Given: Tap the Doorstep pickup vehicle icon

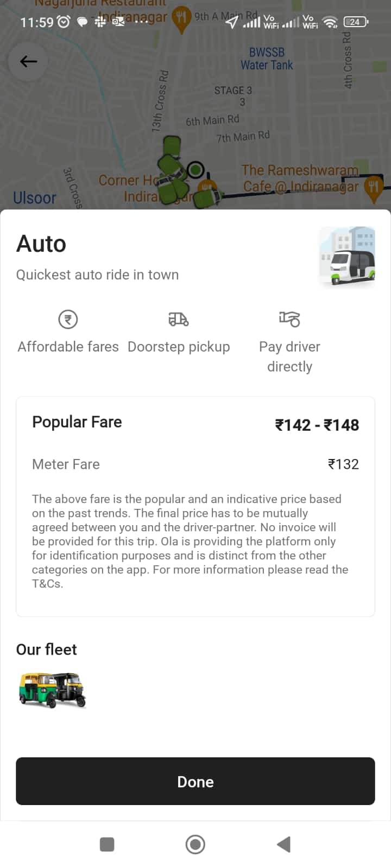Looking at the screenshot, I should coord(179,319).
